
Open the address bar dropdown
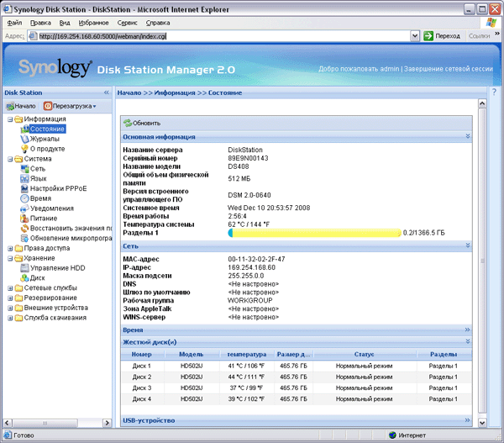point(415,36)
